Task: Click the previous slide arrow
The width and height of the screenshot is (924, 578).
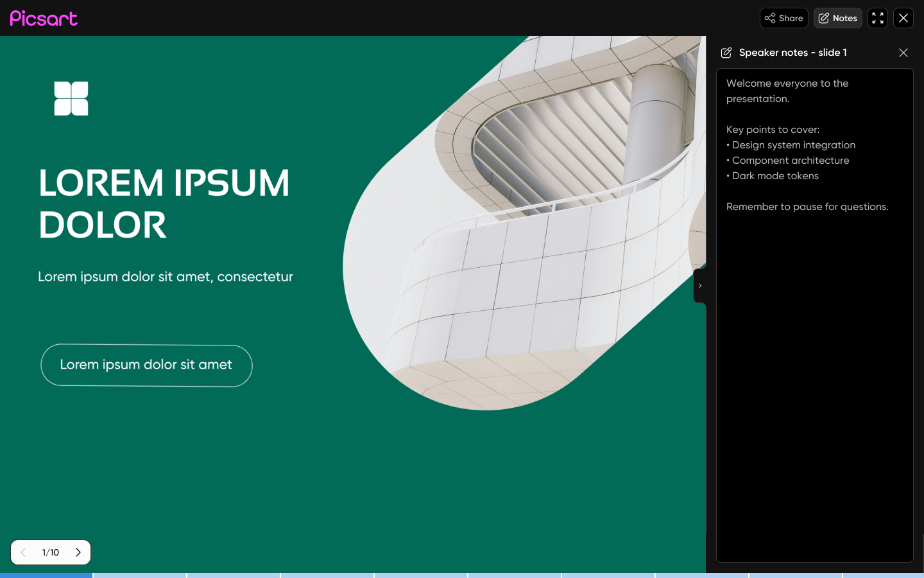Action: pyautogui.click(x=24, y=552)
